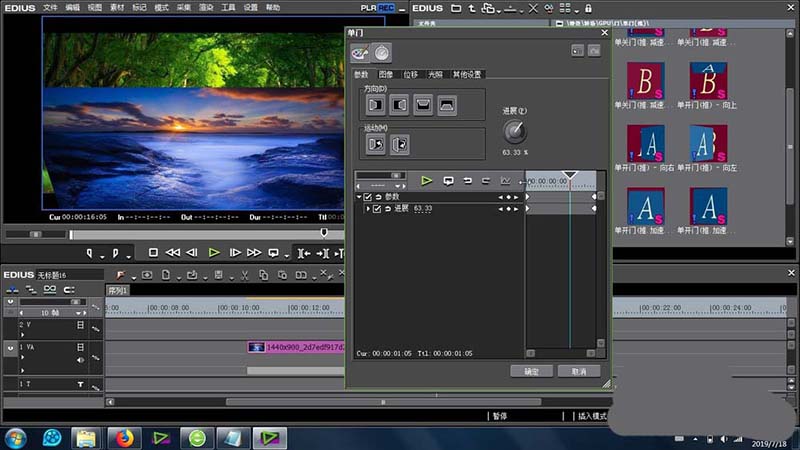Screen dimensions: 800x450
Task: Click the fast forward button in player
Action: tap(254, 253)
